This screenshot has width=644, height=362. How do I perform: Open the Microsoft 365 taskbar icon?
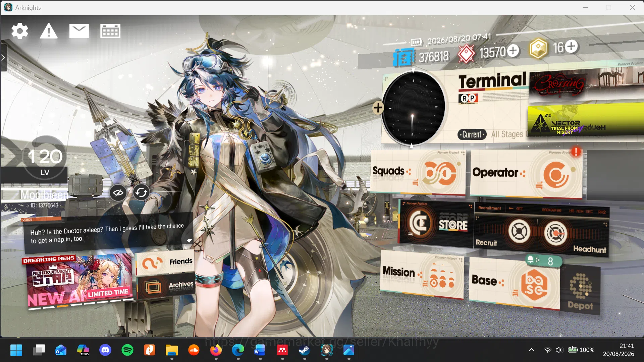pos(83,350)
